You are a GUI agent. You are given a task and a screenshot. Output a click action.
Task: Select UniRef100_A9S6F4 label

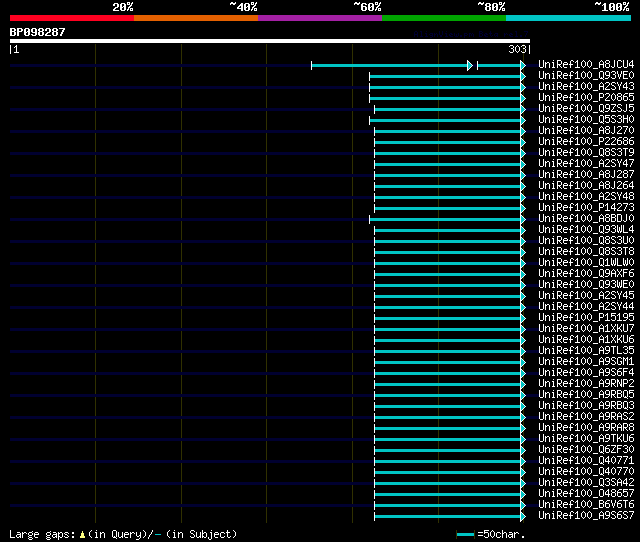click(x=586, y=373)
